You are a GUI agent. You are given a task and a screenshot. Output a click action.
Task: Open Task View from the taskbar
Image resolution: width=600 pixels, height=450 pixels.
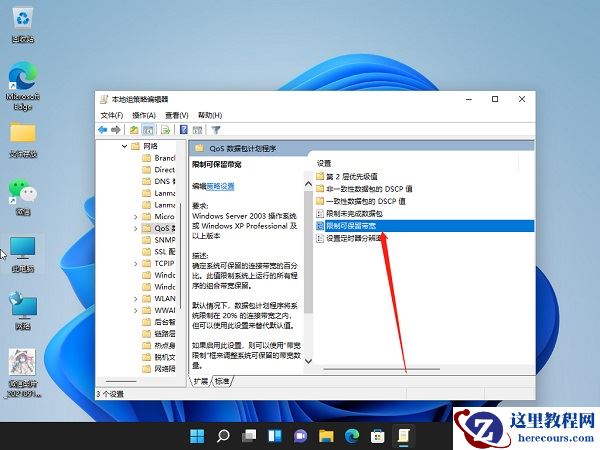tap(249, 435)
